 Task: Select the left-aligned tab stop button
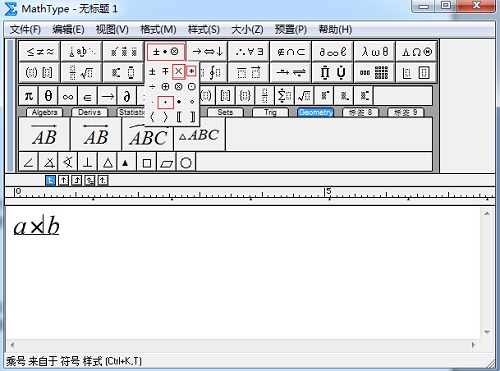pyautogui.click(x=50, y=180)
